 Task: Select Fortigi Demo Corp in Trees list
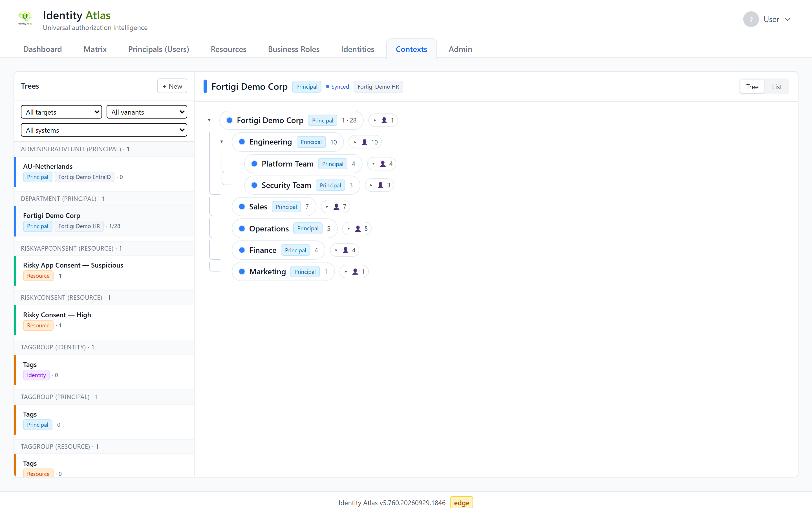click(x=104, y=221)
